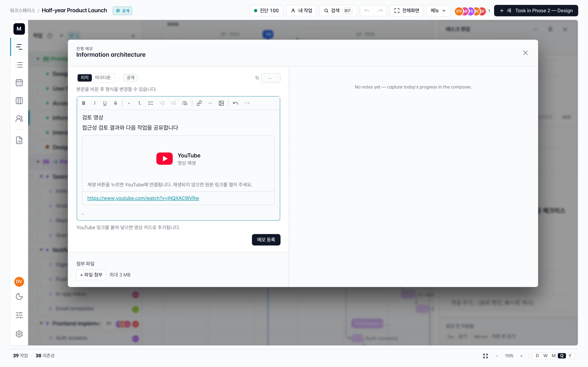The width and height of the screenshot is (588, 367).
Task: Click the 파일 첨부 attach button
Action: 91,275
